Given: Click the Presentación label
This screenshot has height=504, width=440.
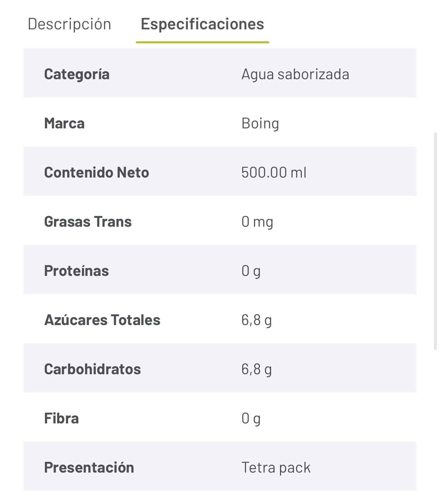Looking at the screenshot, I should [89, 467].
